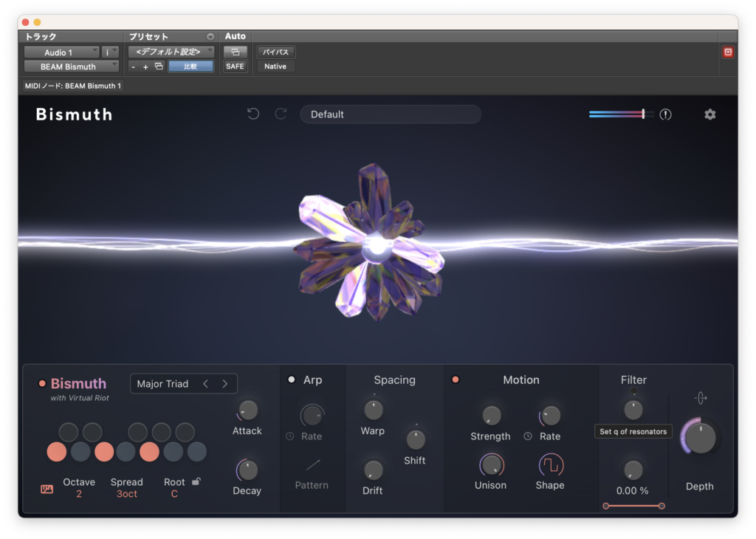Click the Auto window icon button
Viewport: 756px width, 539px height.
[x=236, y=52]
